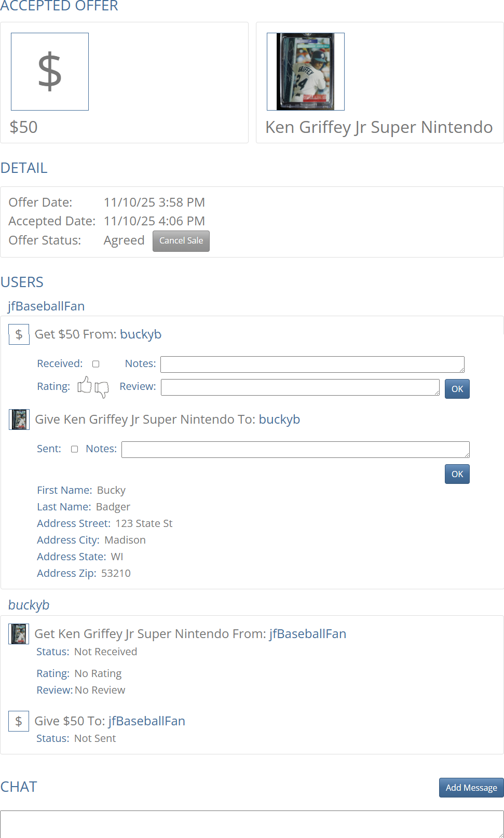Tick the Sent checkbox
Viewport: 504px width, 838px height.
75,449
